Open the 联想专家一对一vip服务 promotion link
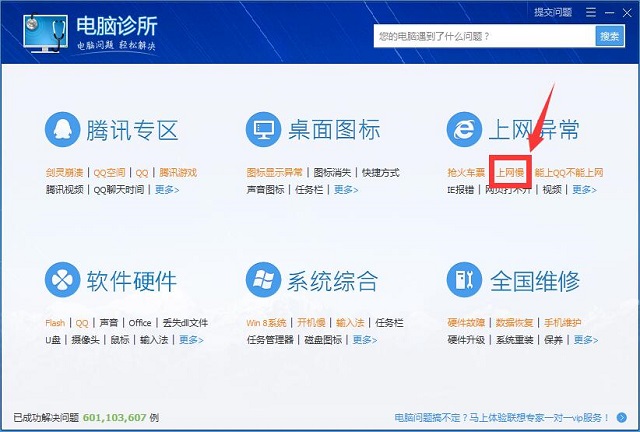 (502, 418)
